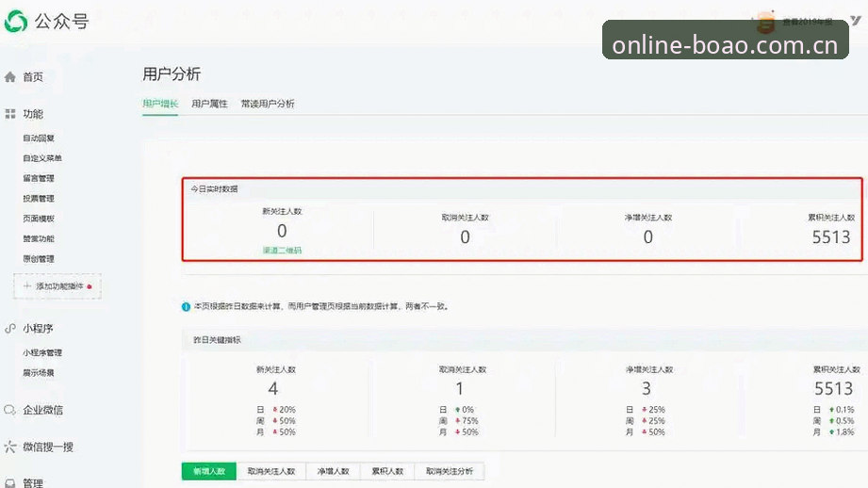The width and height of the screenshot is (868, 488).
Task: Click the grid icon beside 功能
Action: [x=10, y=114]
